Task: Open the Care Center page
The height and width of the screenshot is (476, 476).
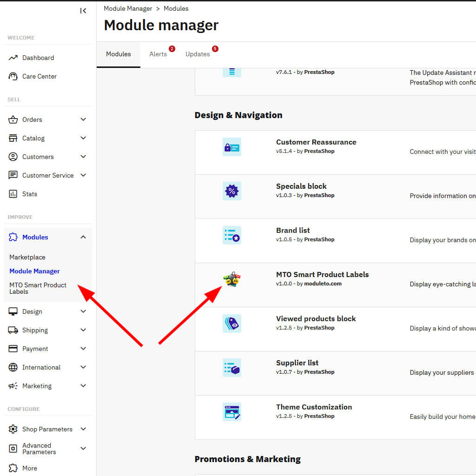Action: 39,76
